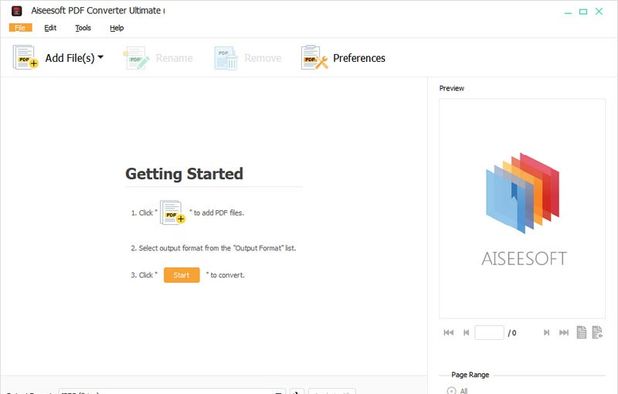618x394 pixels.
Task: Go to previous page in Preview
Action: (466, 333)
